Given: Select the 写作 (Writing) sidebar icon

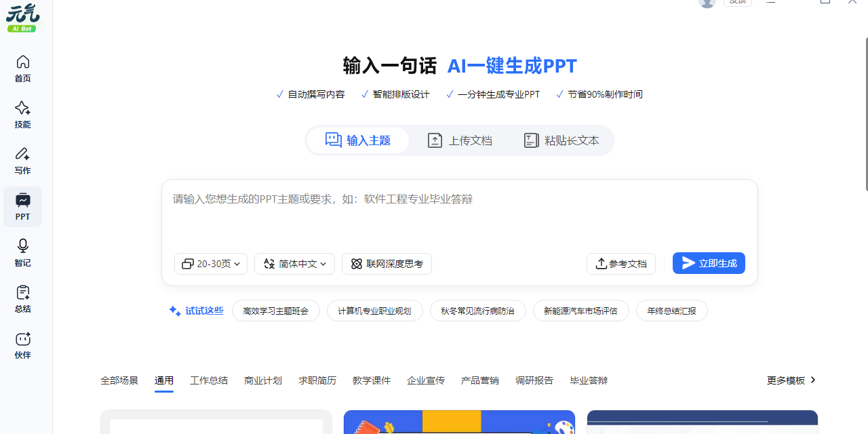Looking at the screenshot, I should tap(22, 161).
